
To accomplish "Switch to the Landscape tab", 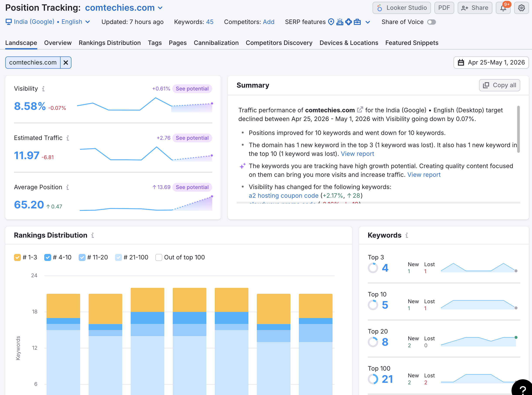I will (x=21, y=43).
